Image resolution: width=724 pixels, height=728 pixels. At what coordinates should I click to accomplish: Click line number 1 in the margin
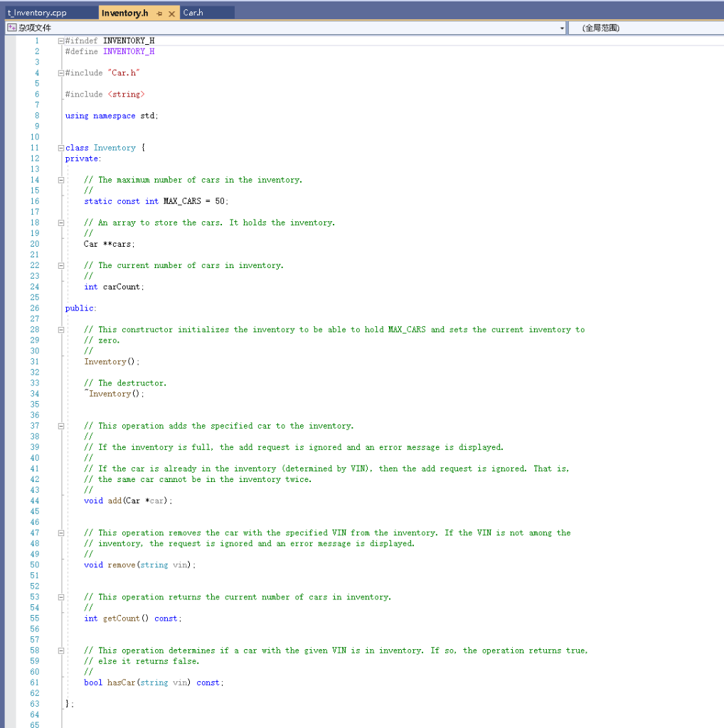(36, 41)
